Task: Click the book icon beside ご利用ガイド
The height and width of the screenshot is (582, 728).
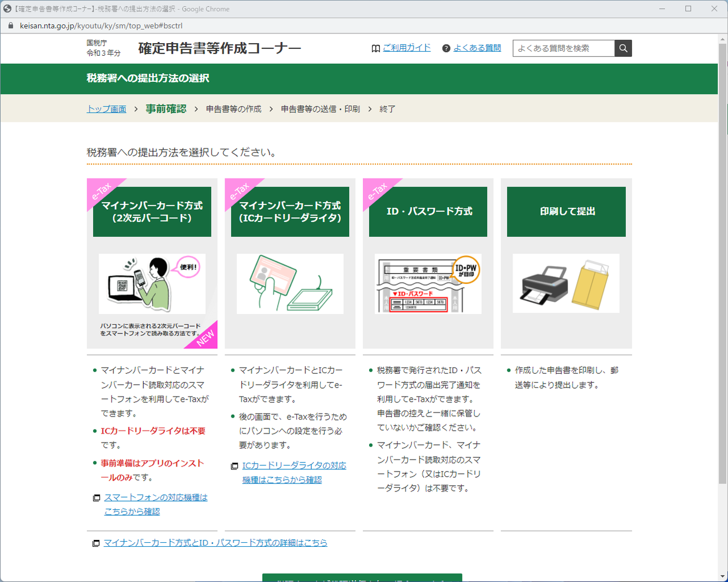Action: [376, 48]
